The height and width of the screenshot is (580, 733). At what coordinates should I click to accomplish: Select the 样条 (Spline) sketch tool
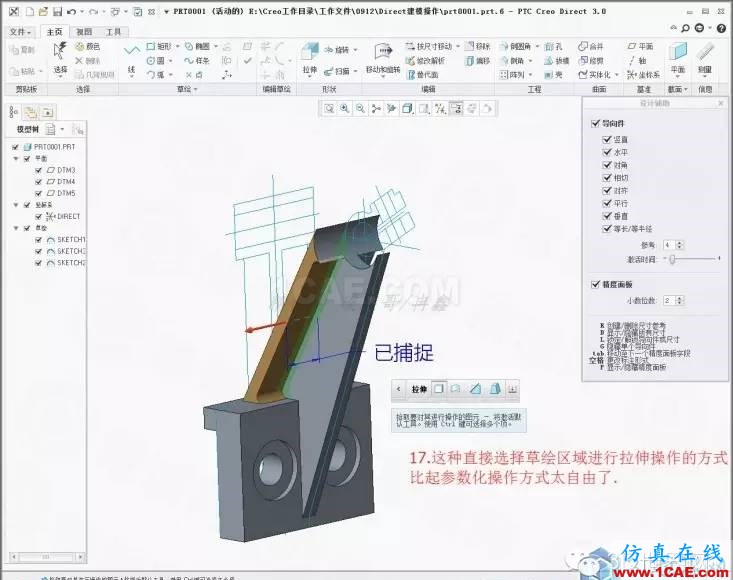click(197, 61)
